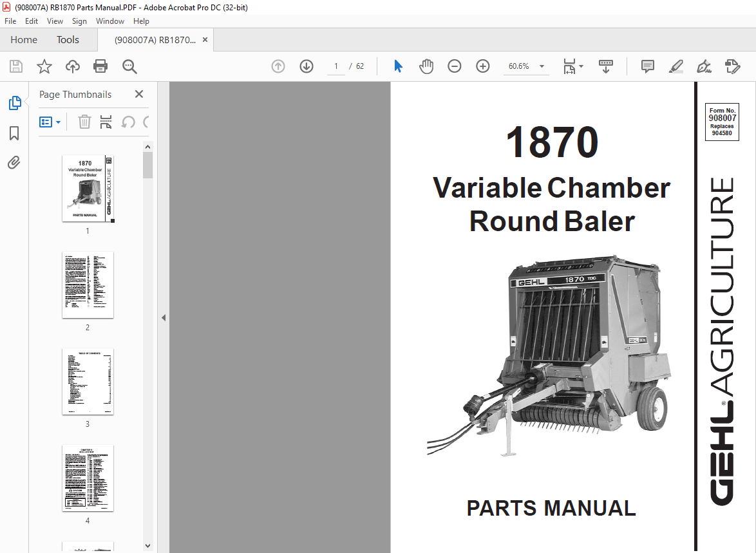Select page 1 thumbnail
The width and height of the screenshot is (756, 553).
(88, 189)
